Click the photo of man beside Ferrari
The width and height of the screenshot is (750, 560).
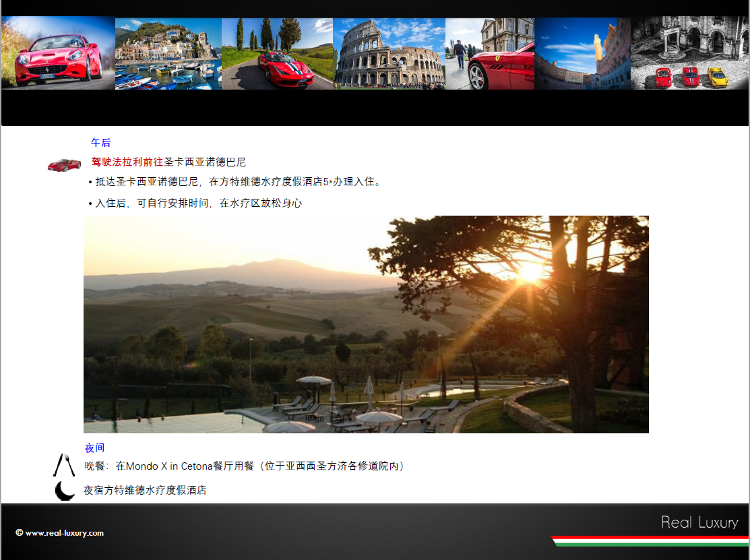pyautogui.click(x=490, y=53)
